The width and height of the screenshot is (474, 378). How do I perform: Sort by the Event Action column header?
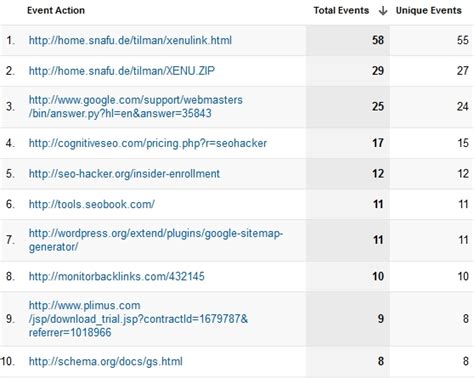pyautogui.click(x=56, y=10)
